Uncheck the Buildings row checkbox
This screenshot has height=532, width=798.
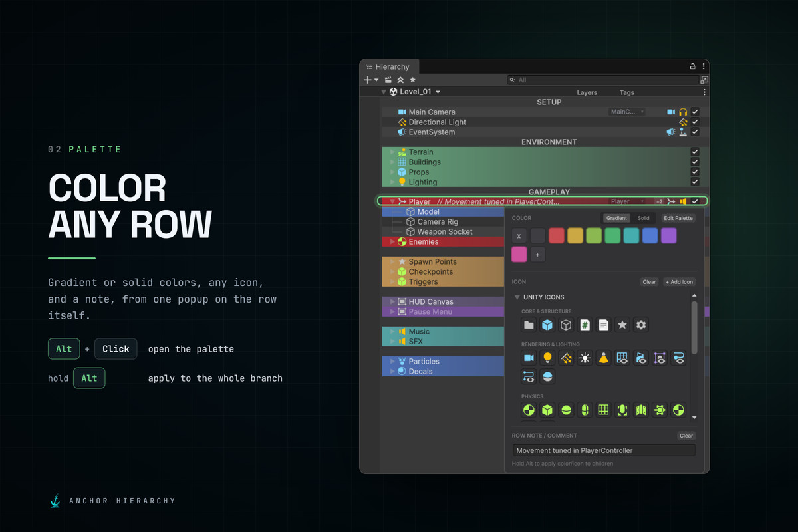(x=695, y=162)
